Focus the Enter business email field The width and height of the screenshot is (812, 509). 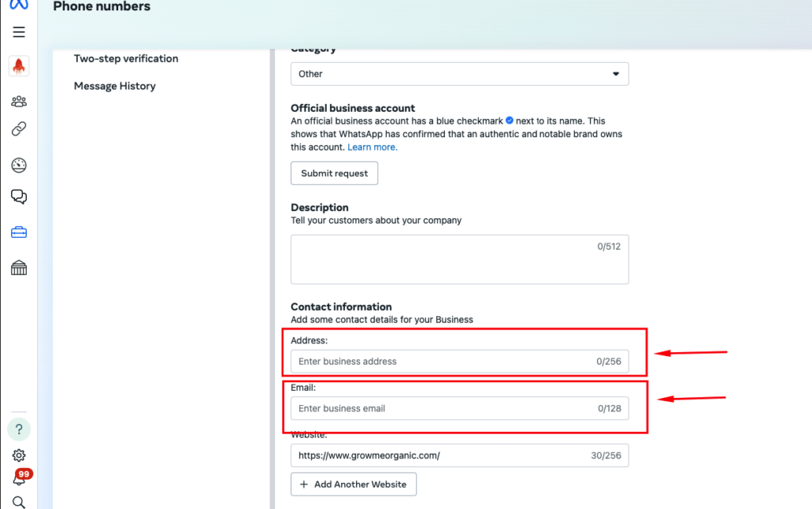459,408
